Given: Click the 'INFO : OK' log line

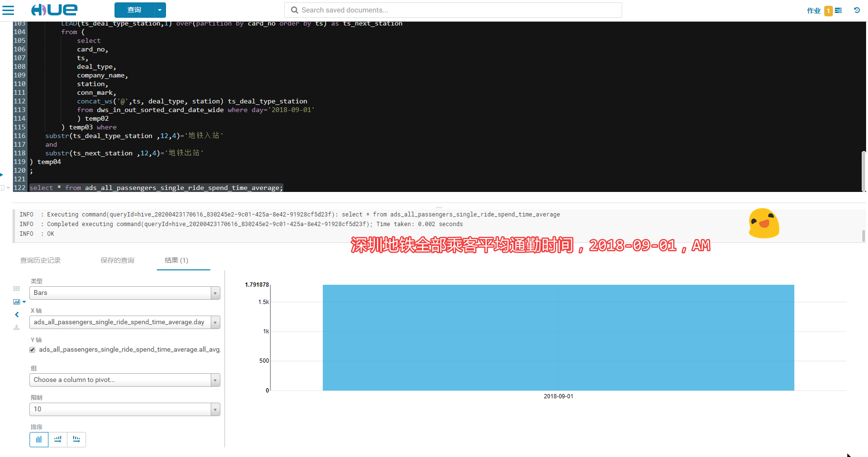Looking at the screenshot, I should pyautogui.click(x=37, y=234).
